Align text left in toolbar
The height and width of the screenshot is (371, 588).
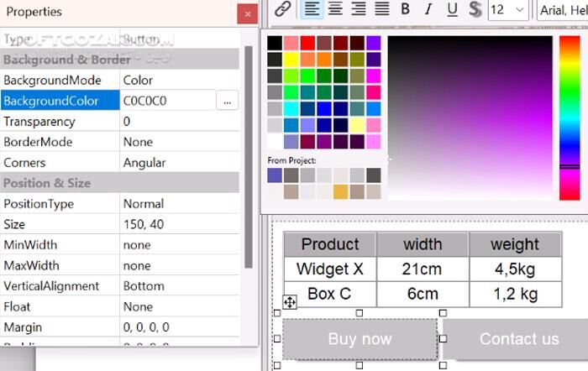pyautogui.click(x=312, y=9)
